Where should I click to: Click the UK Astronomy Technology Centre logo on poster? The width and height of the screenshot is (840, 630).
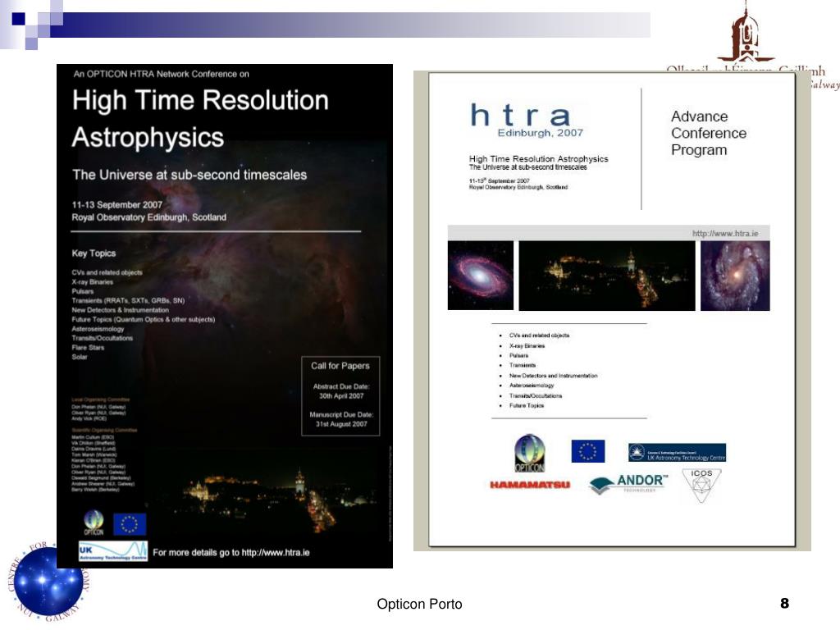click(113, 552)
